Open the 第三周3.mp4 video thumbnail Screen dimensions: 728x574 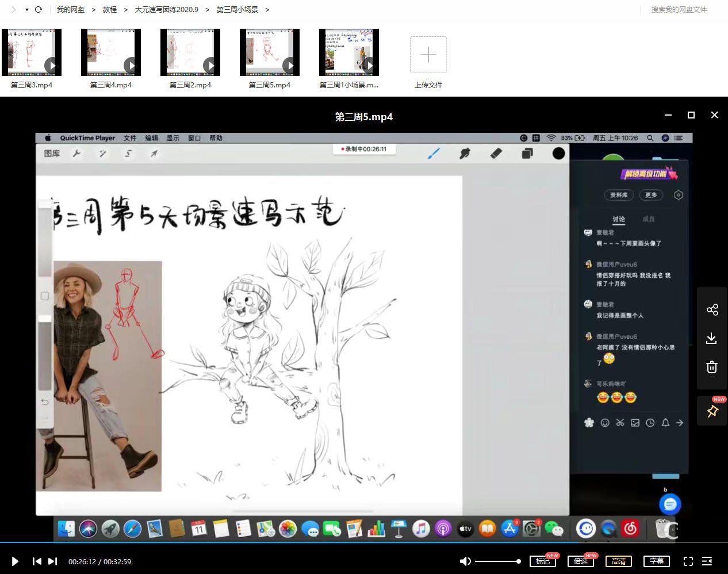(x=32, y=52)
